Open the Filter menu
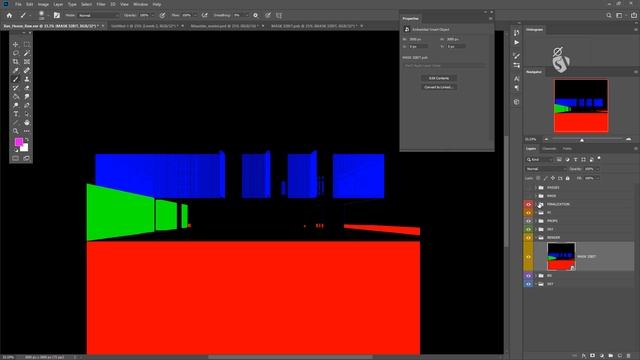This screenshot has height=360, width=640. pos(101,4)
